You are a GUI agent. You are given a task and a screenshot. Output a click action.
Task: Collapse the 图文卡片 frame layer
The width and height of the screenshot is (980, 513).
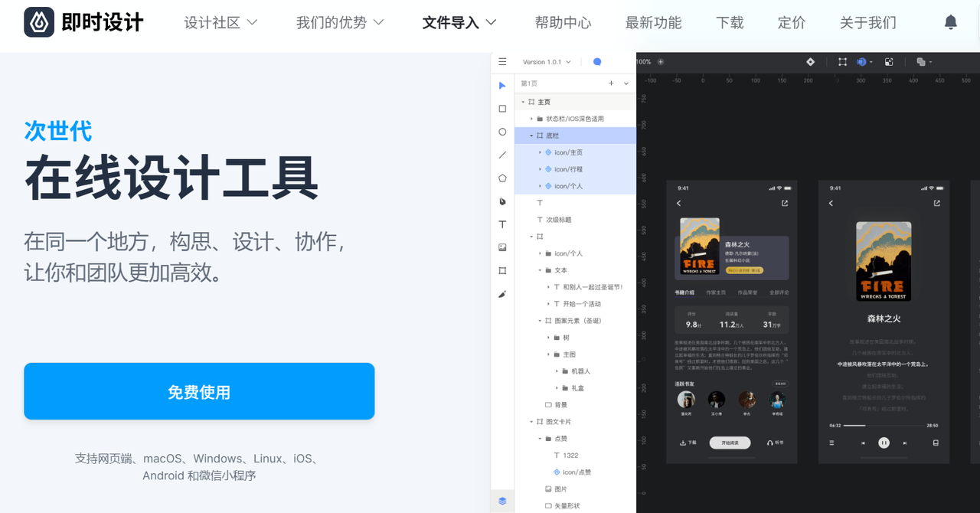point(531,422)
